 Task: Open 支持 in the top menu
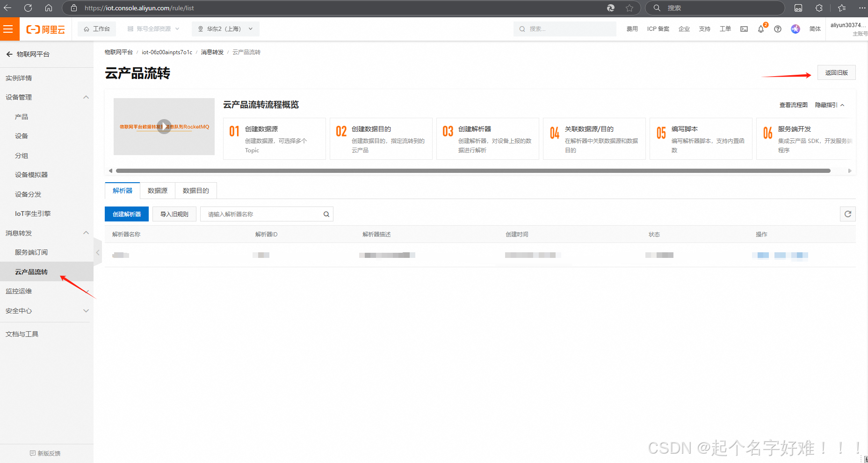[x=705, y=29]
